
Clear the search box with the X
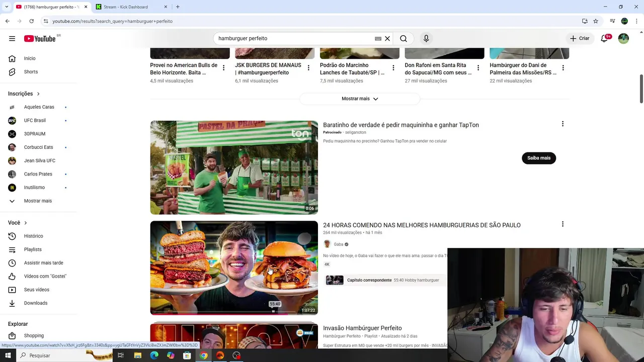pos(387,39)
